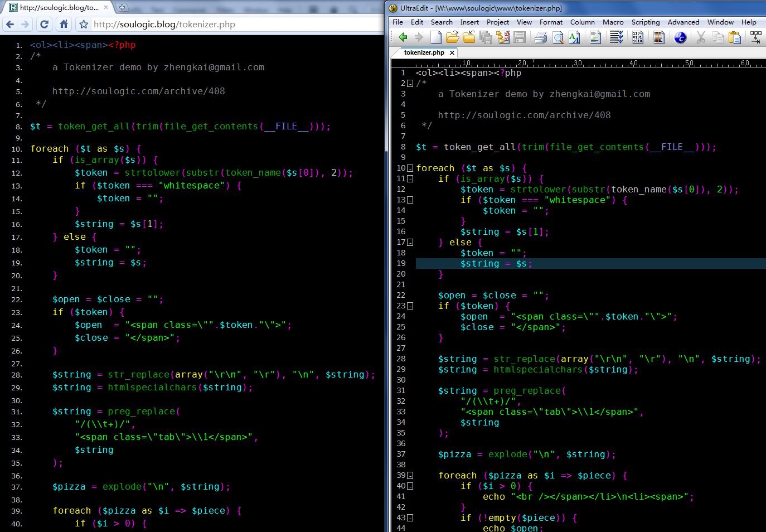The width and height of the screenshot is (766, 532).
Task: Toggle the Column Mode icon in UltraEdit
Action: 658,37
